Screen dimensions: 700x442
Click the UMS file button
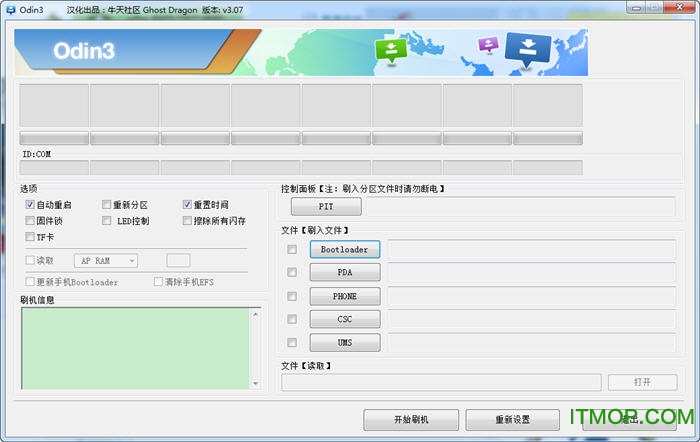pyautogui.click(x=345, y=342)
